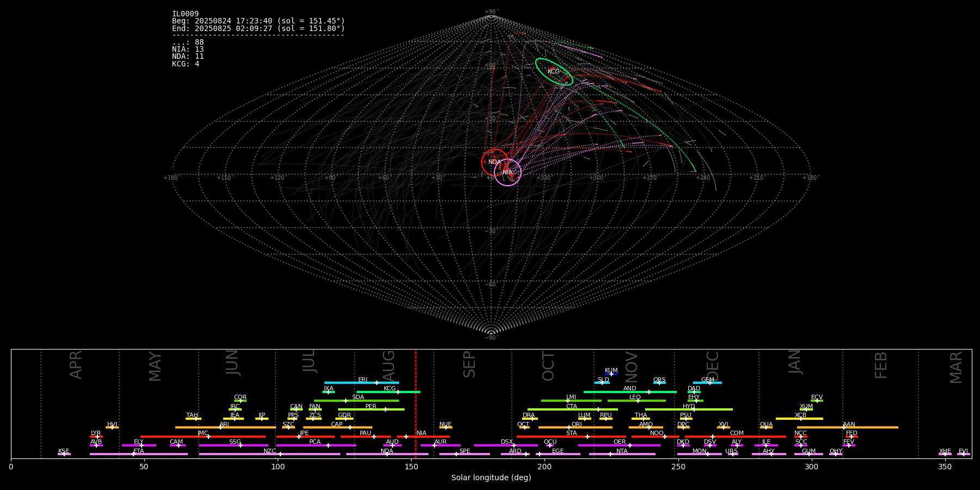The height and width of the screenshot is (490, 980).
Task: Click the -90 declination label below sky map
Action: tap(491, 338)
